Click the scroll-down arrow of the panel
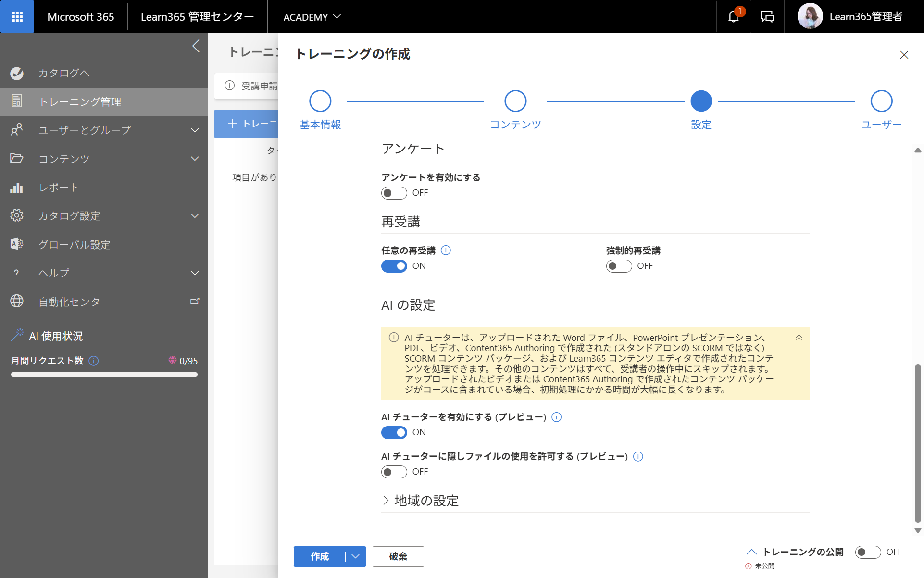924x578 pixels. pos(918,530)
